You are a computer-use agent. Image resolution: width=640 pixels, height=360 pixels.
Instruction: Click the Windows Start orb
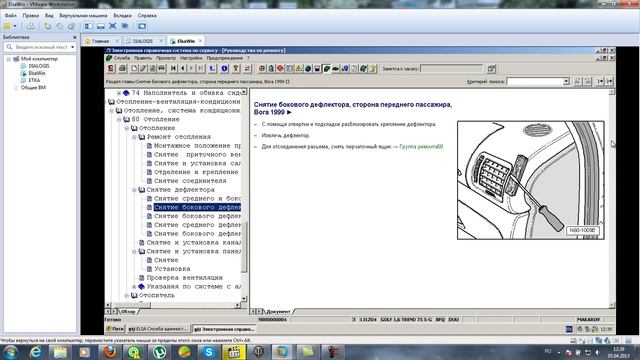[10, 352]
